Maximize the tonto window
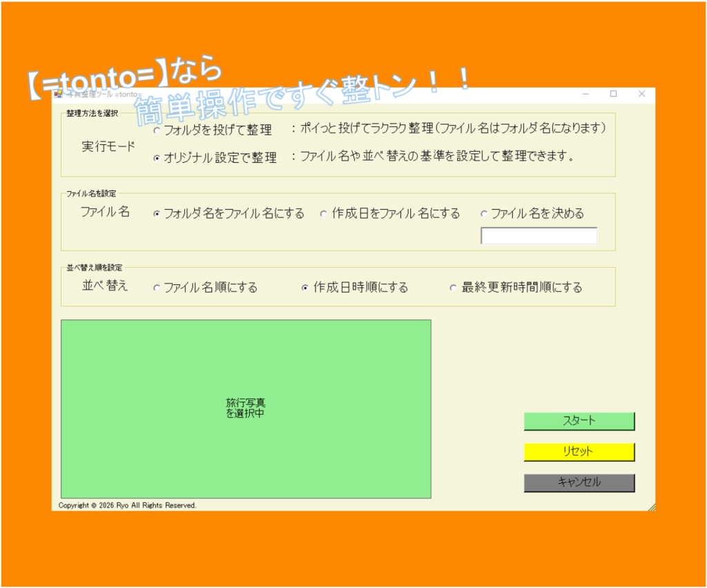 612,94
